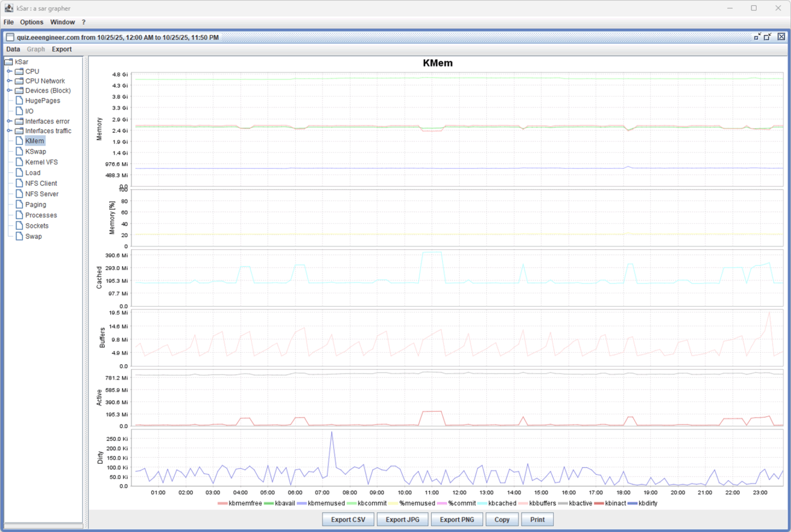Select the Sockets graph icon
This screenshot has width=791, height=532.
(19, 226)
